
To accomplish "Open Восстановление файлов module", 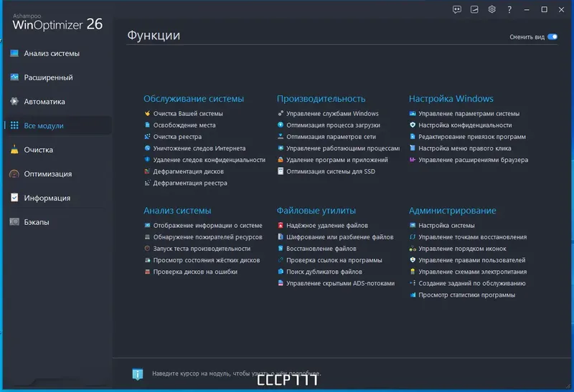I will pos(321,249).
